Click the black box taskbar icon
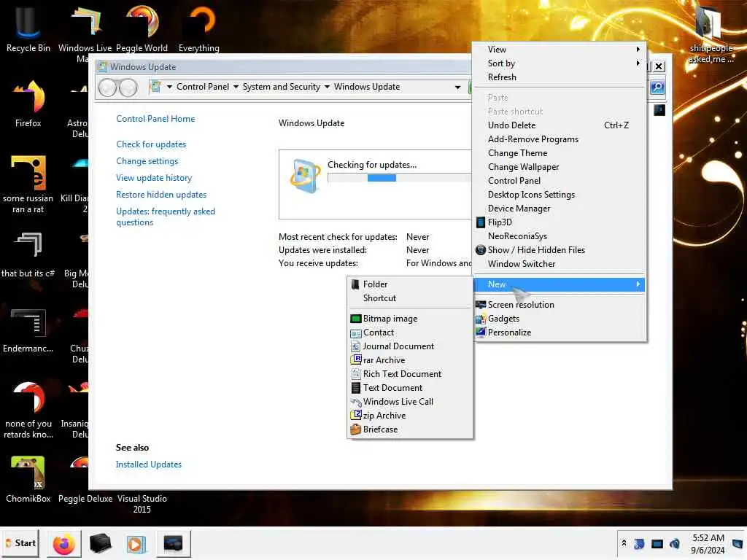 (100, 544)
